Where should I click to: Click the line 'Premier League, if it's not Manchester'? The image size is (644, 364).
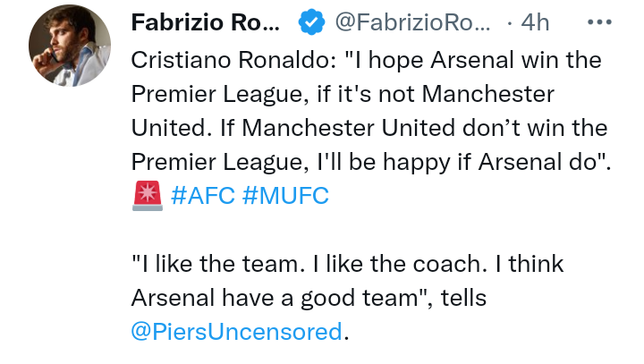343,95
